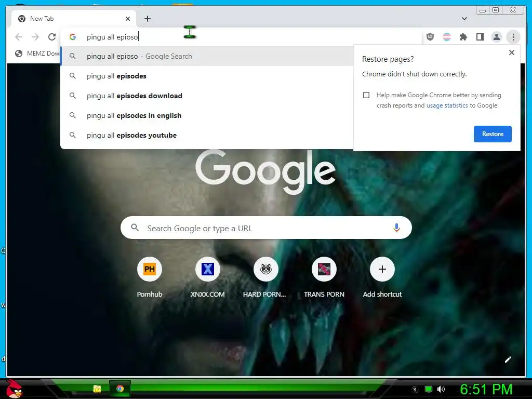Open the file explorer taskbar icon

pyautogui.click(x=97, y=389)
